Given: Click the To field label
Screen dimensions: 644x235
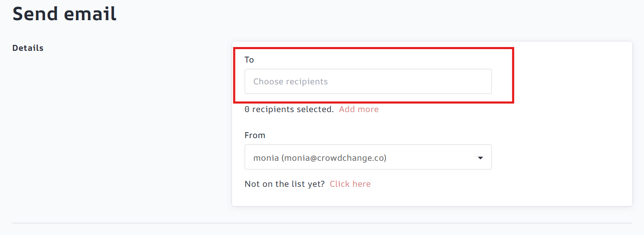Looking at the screenshot, I should point(249,60).
